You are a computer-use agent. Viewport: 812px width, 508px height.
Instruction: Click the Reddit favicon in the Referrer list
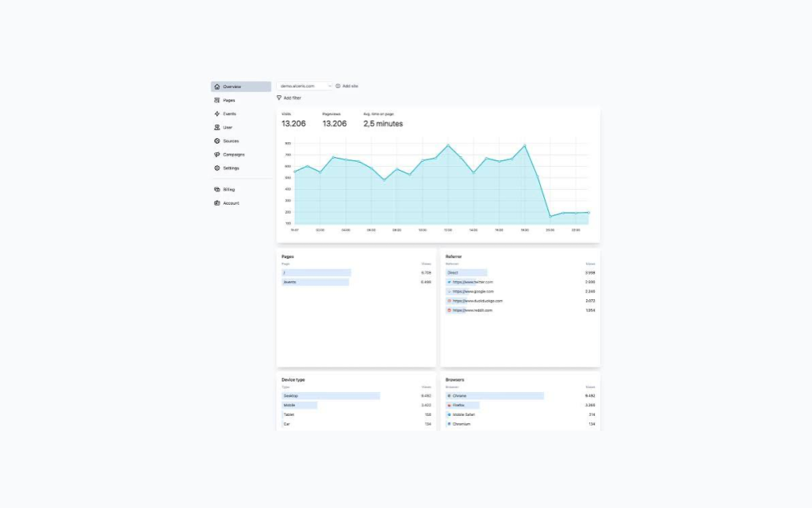449,310
